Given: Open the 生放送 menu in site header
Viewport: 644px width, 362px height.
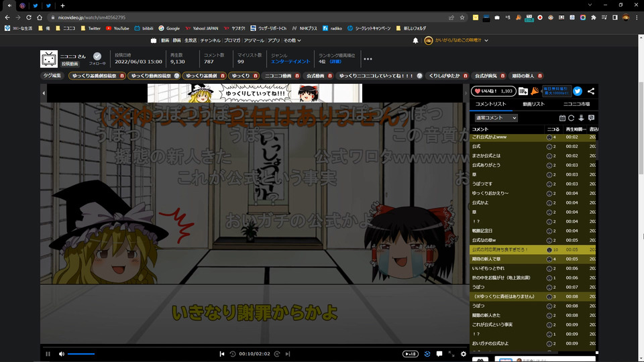Looking at the screenshot, I should click(x=190, y=40).
